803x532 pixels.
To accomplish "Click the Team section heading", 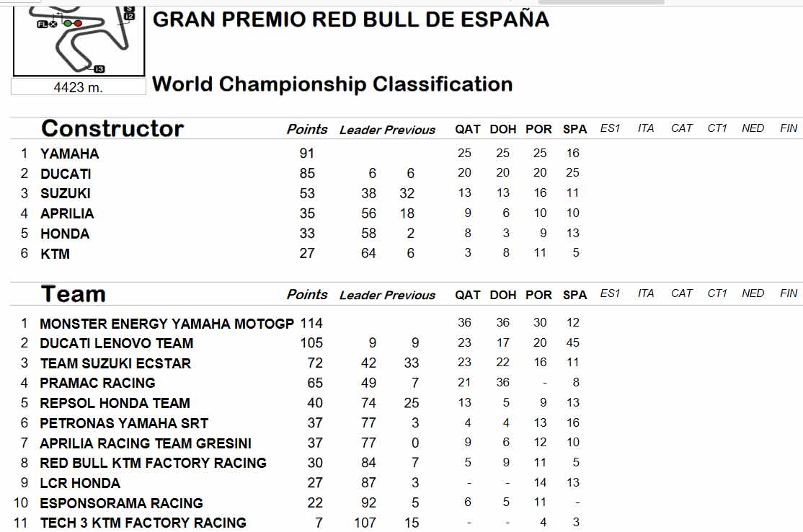I will (74, 294).
